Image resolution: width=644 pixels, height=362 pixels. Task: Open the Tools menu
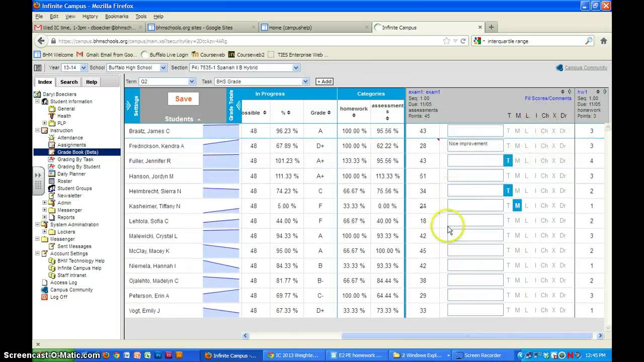[141, 17]
